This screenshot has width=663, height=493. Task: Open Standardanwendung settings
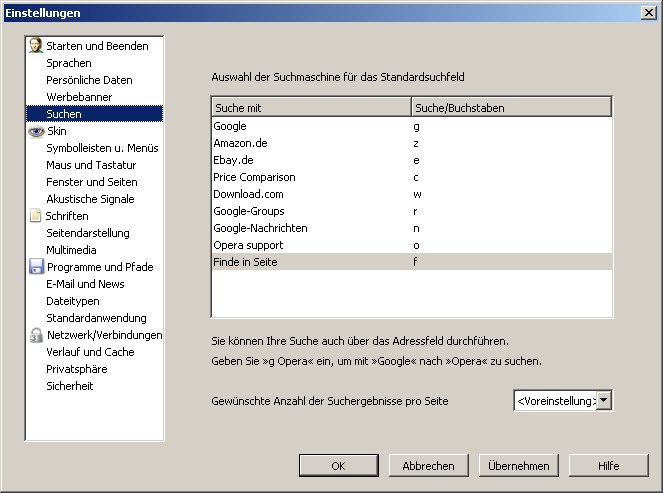(96, 318)
